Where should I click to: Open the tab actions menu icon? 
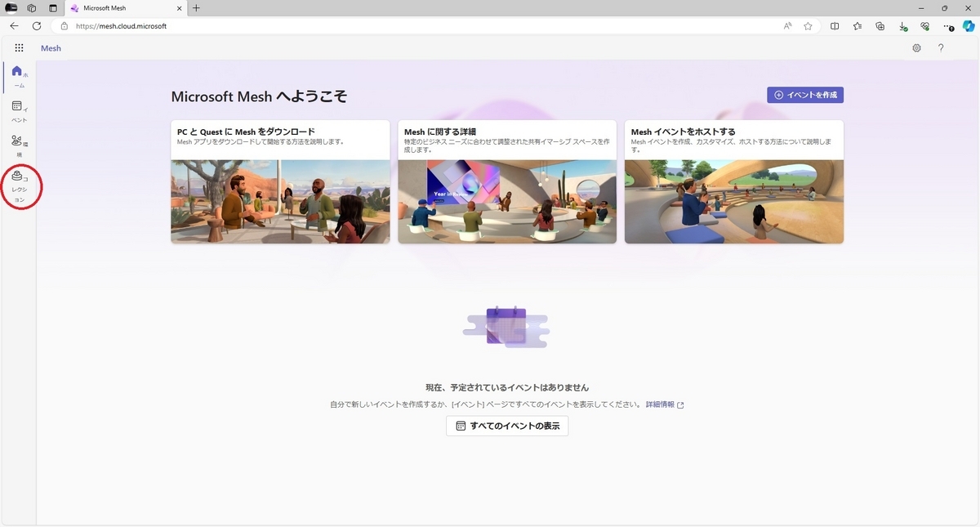tap(53, 8)
